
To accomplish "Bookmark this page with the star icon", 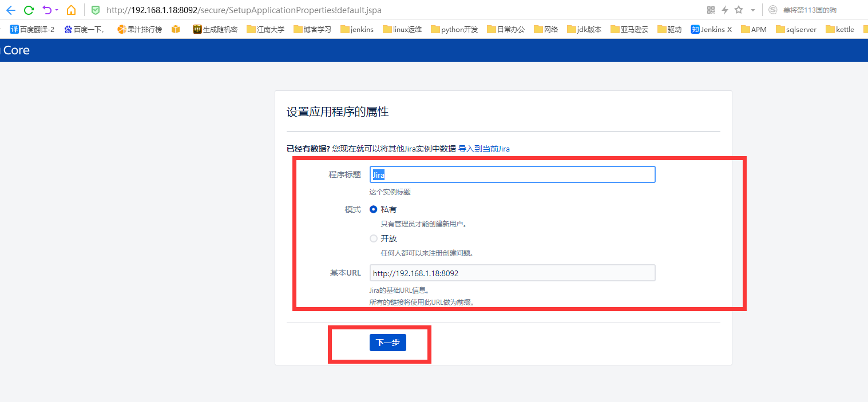I will click(739, 10).
